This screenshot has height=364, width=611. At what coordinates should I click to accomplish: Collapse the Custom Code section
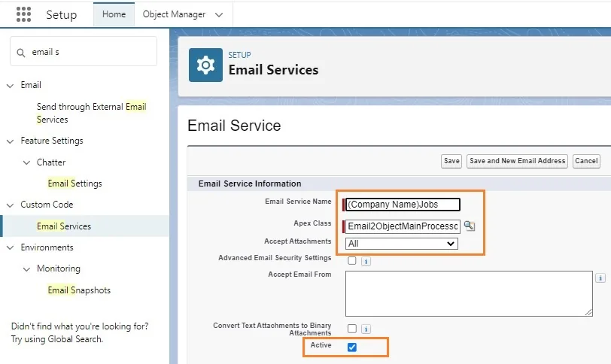(11, 205)
